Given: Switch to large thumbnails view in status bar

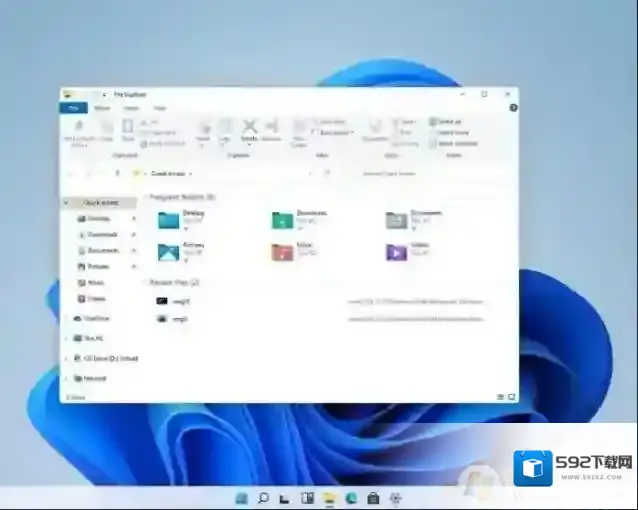Looking at the screenshot, I should pyautogui.click(x=511, y=397).
